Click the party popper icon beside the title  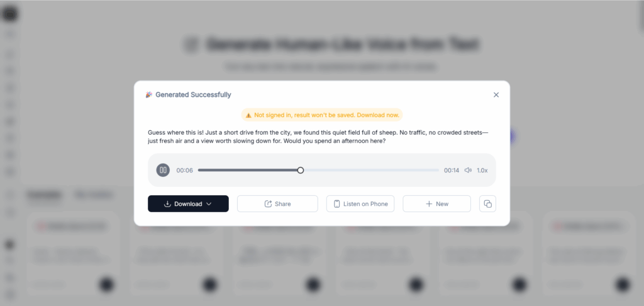[x=149, y=94]
